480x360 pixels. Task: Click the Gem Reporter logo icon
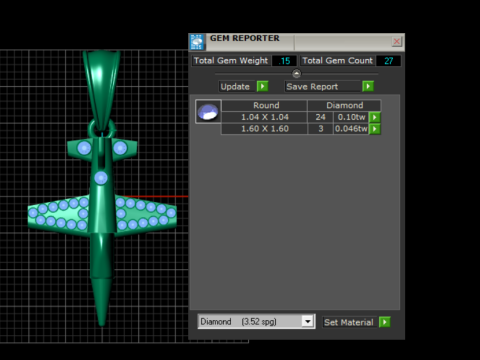point(197,42)
